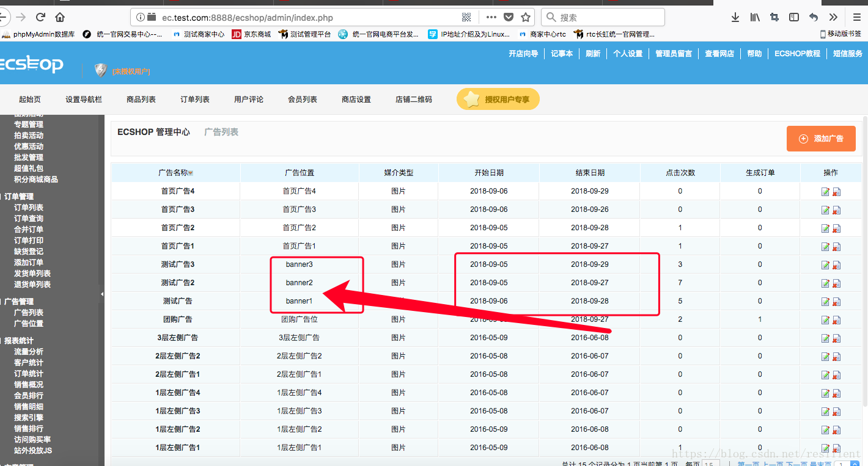Image resolution: width=868 pixels, height=466 pixels.
Task: Edit the 首页广告4 ad row
Action: click(x=826, y=192)
